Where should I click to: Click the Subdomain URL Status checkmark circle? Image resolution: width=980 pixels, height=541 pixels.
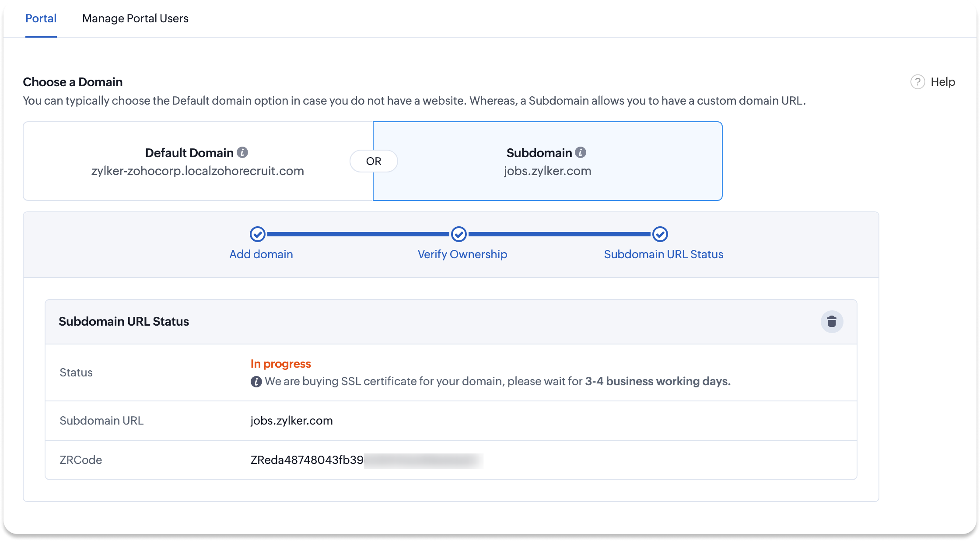tap(660, 234)
